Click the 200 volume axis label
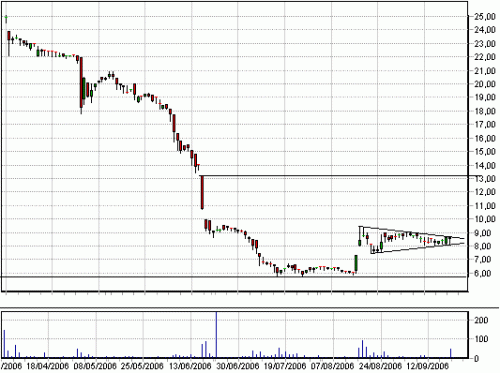The image size is (500, 373). point(481,320)
